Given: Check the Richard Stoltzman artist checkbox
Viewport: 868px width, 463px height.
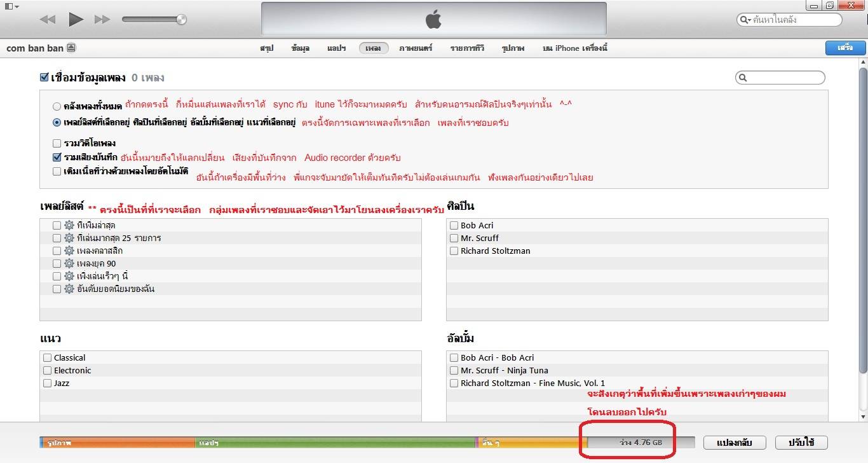Looking at the screenshot, I should [x=454, y=251].
